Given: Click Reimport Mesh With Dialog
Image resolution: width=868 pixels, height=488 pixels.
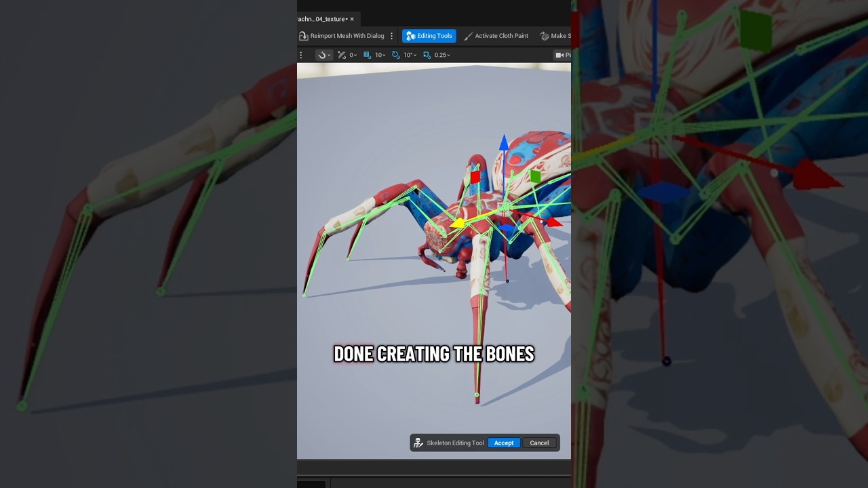Looking at the screenshot, I should (x=342, y=36).
